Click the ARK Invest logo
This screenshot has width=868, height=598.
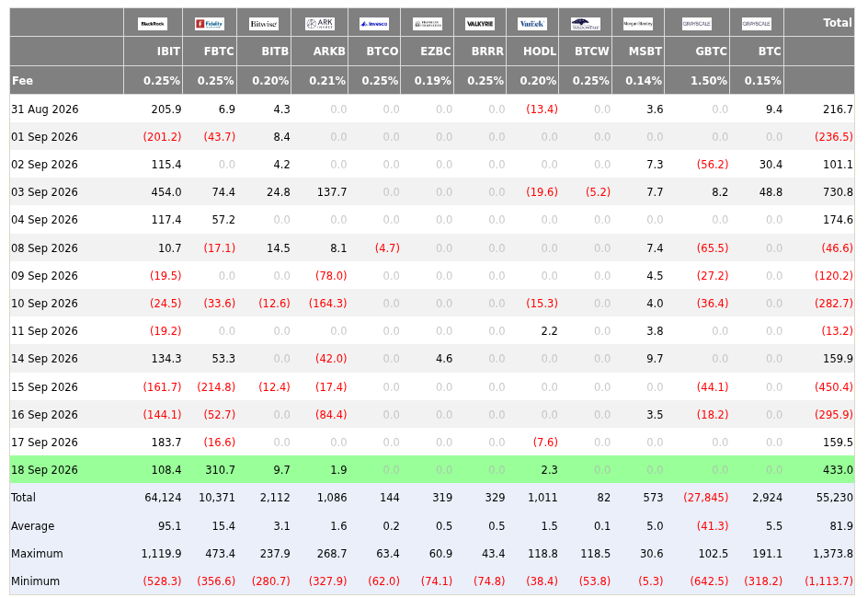pyautogui.click(x=319, y=24)
